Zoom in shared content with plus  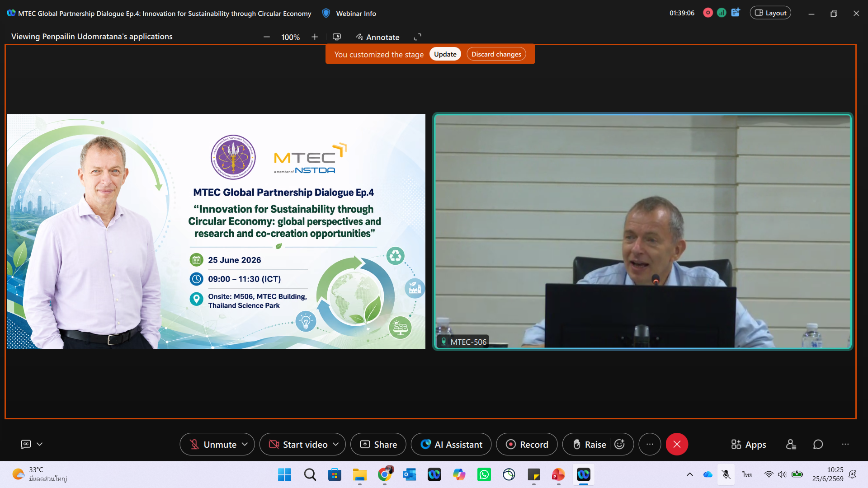[315, 37]
